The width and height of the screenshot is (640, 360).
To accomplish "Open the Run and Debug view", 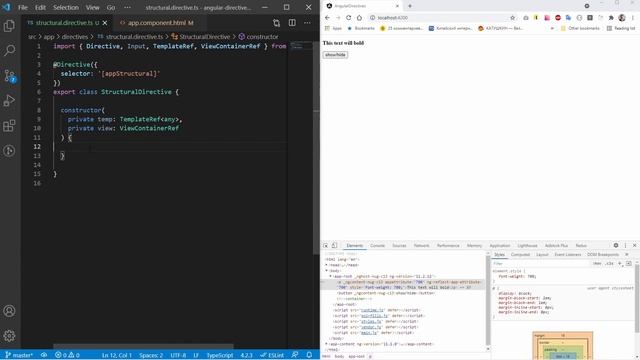I will tap(9, 101).
